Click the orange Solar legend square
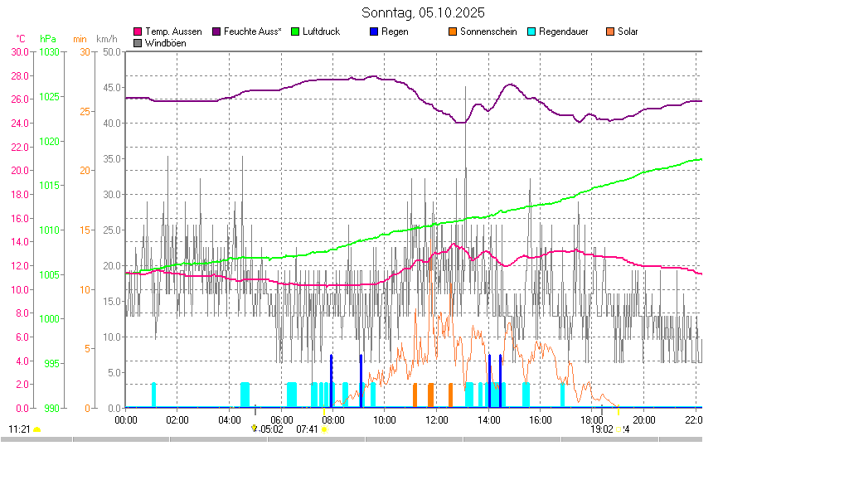This screenshot has width=849, height=504. tap(610, 31)
